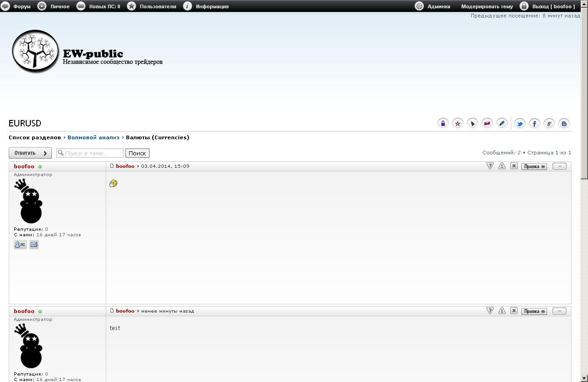Delete the first post with X icon
Viewport: 588px width, 382px height.
(x=514, y=166)
